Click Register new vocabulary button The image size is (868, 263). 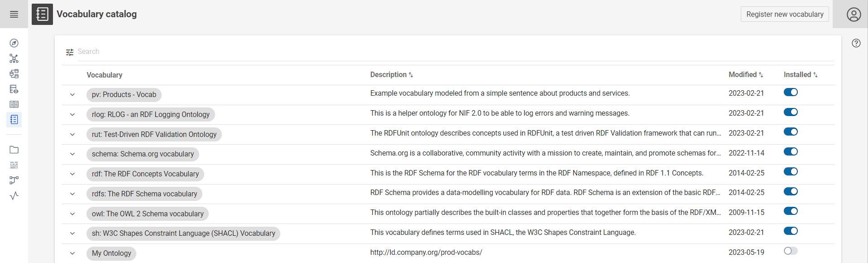pos(785,15)
